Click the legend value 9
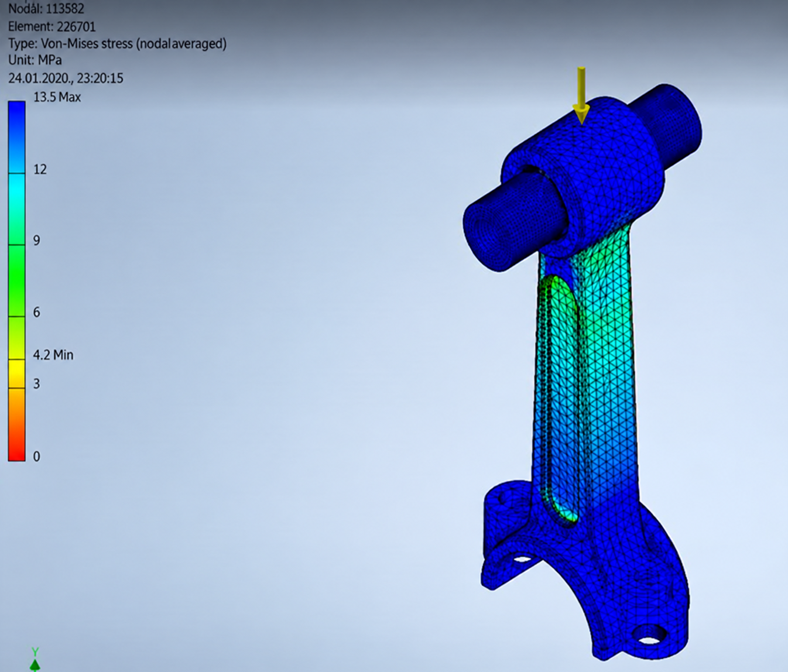This screenshot has width=788, height=672. click(x=37, y=241)
